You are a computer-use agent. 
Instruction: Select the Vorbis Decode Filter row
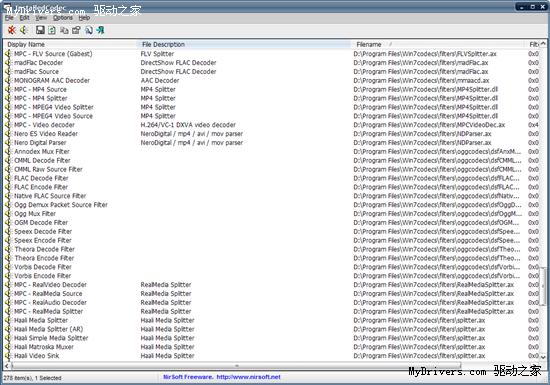point(272,267)
